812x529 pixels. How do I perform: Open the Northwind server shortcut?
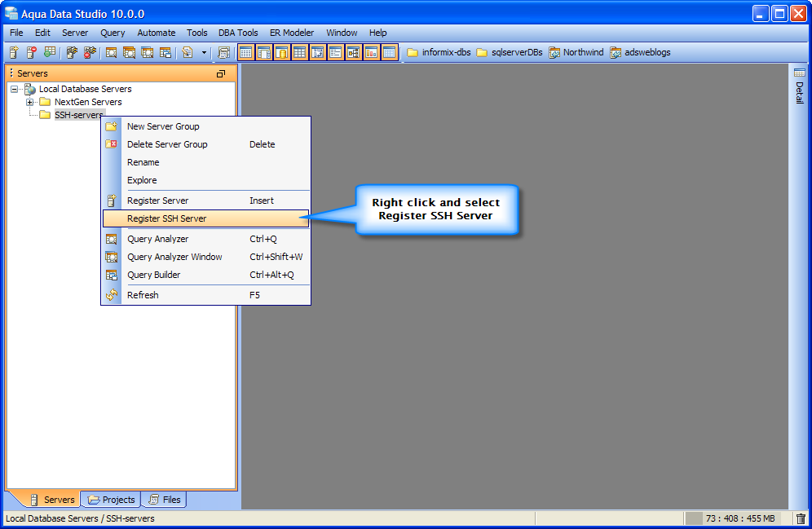[576, 52]
